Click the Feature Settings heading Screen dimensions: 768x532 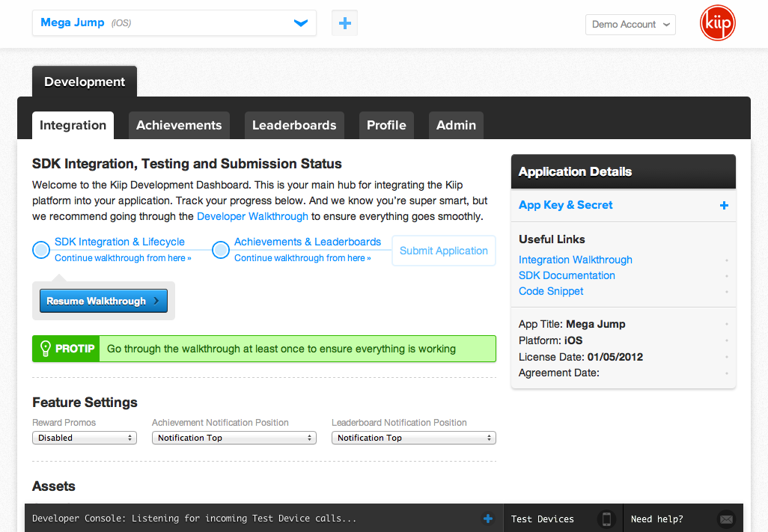click(85, 403)
